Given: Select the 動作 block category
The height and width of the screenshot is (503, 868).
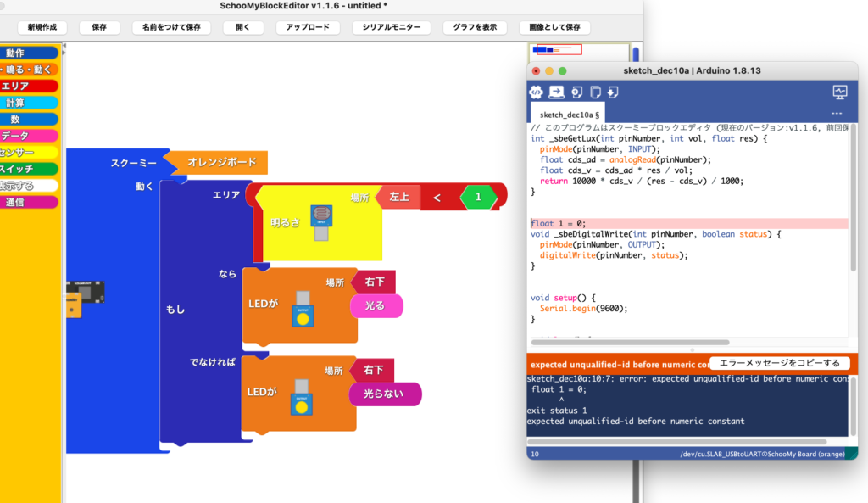Looking at the screenshot, I should click(x=29, y=53).
